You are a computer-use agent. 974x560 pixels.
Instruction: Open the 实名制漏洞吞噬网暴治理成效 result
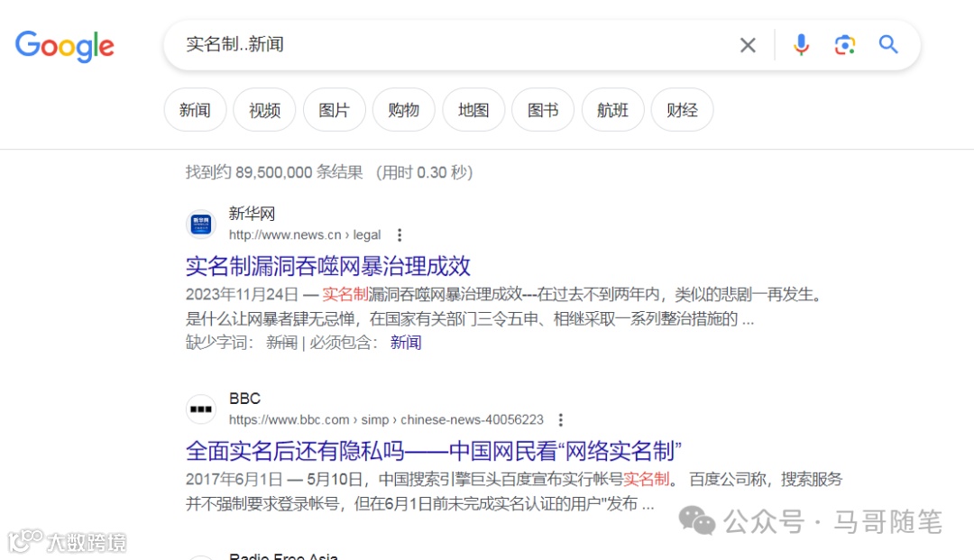(328, 266)
